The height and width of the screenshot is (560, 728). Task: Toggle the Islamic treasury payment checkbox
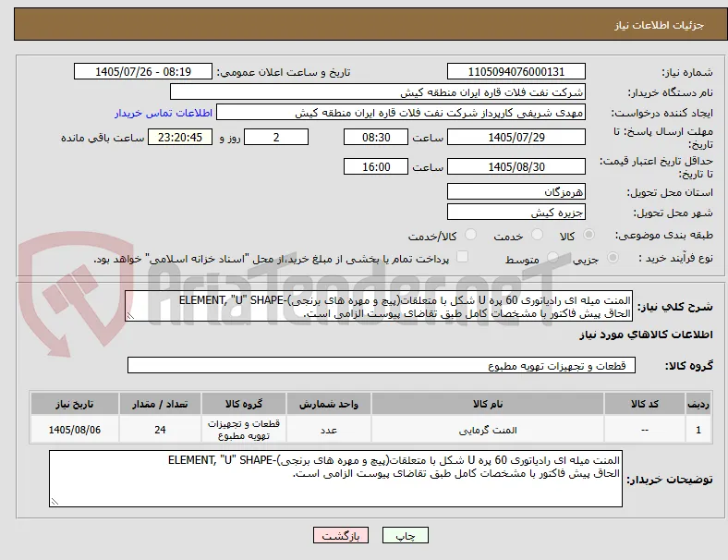(463, 257)
